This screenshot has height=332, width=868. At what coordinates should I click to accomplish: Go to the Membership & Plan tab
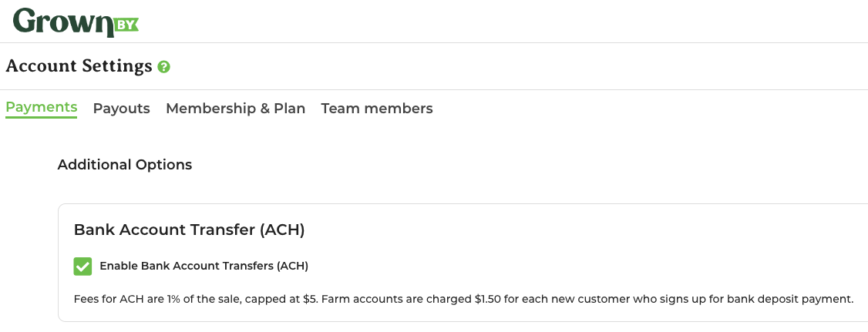(x=235, y=109)
